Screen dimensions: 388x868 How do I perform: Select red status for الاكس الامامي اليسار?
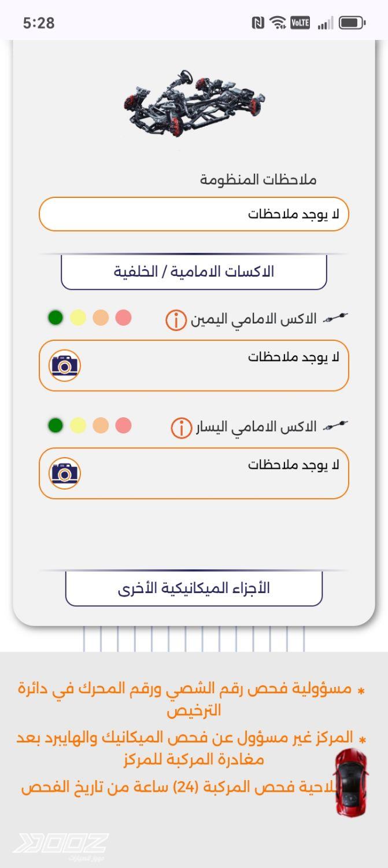point(123,426)
